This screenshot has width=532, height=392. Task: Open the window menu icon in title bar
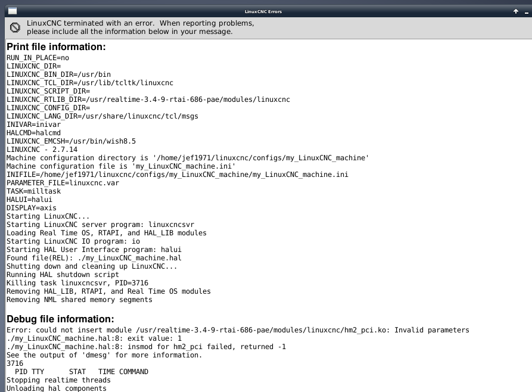pyautogui.click(x=13, y=11)
